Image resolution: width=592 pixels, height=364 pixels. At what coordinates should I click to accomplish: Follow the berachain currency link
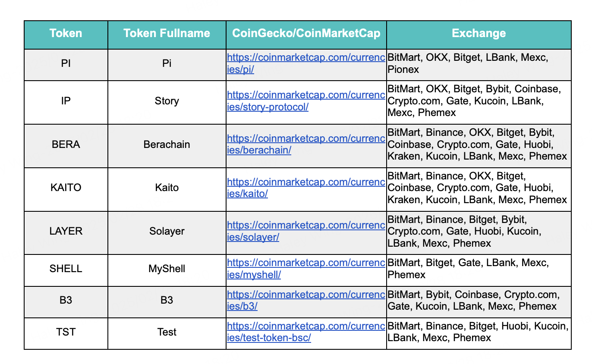[x=306, y=144]
